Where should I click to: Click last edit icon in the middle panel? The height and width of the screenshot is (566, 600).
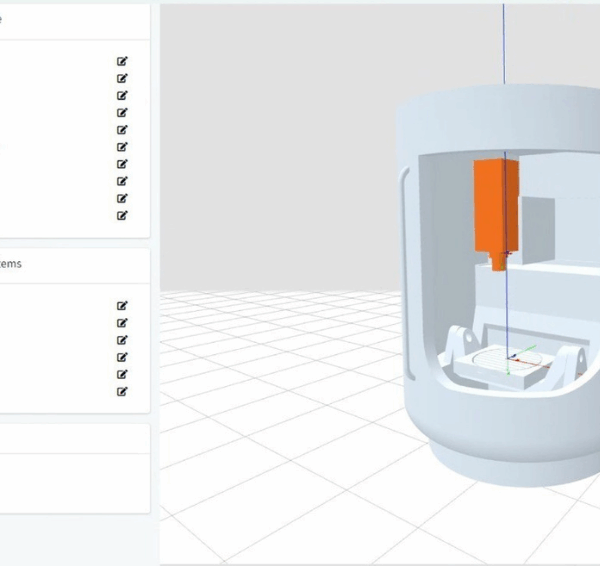tap(122, 391)
